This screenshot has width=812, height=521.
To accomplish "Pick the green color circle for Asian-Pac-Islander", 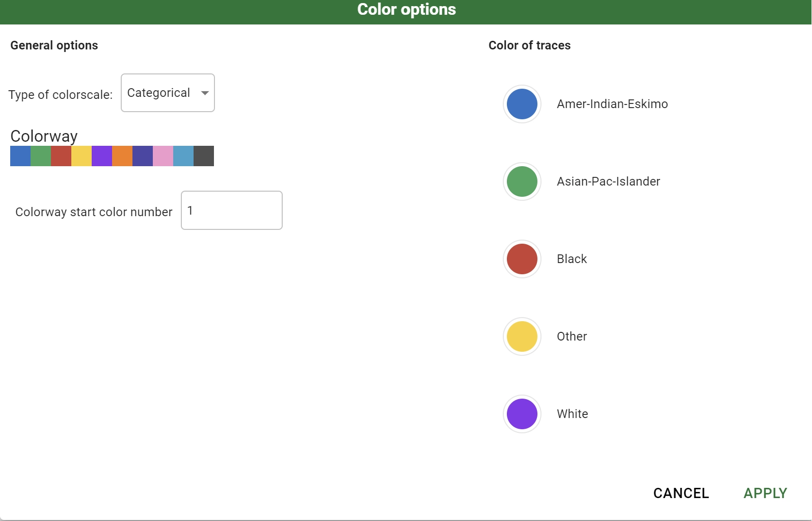I will point(522,181).
